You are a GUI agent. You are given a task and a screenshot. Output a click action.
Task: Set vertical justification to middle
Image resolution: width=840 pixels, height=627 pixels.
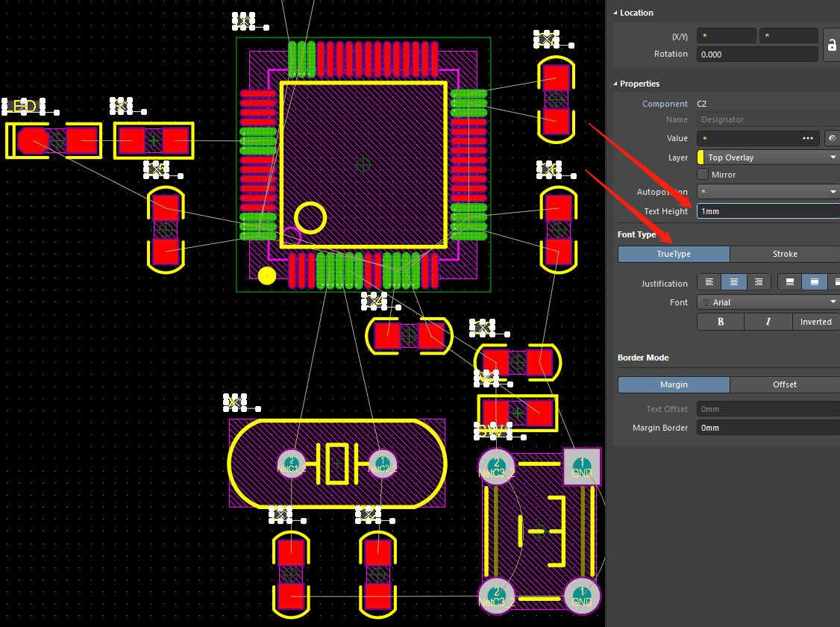(815, 282)
